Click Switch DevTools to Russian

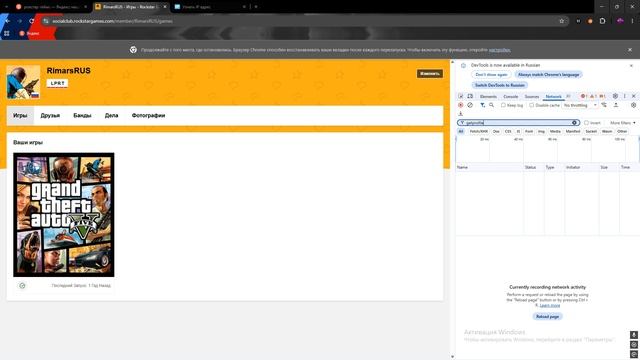point(500,85)
